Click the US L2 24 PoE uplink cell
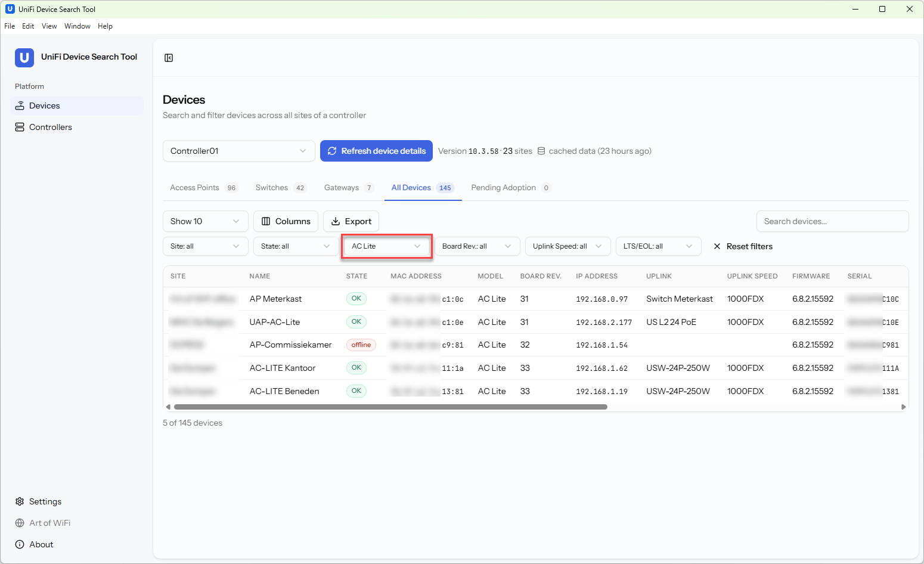The width and height of the screenshot is (924, 564). 671,322
